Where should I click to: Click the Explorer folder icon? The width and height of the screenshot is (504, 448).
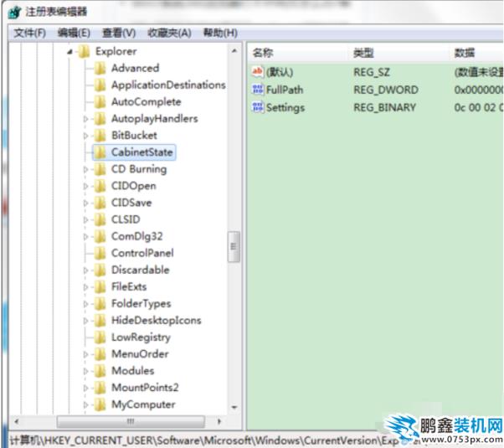pos(85,51)
